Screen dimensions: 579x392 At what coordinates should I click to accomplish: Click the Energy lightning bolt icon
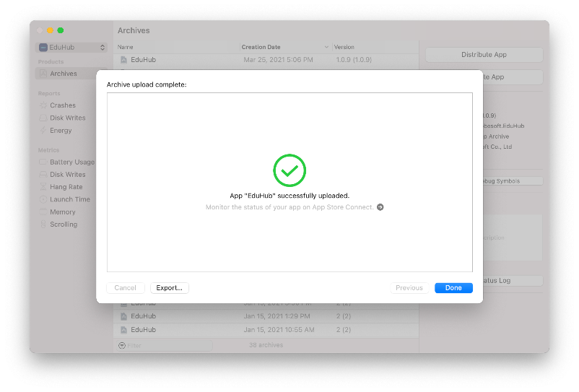(43, 130)
